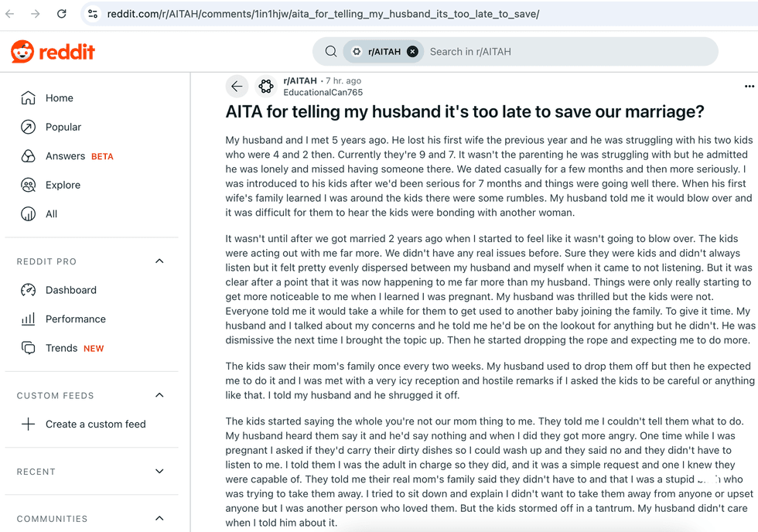Image resolution: width=758 pixels, height=532 pixels.
Task: Open the post overflow menu (three dots)
Action: (x=749, y=87)
